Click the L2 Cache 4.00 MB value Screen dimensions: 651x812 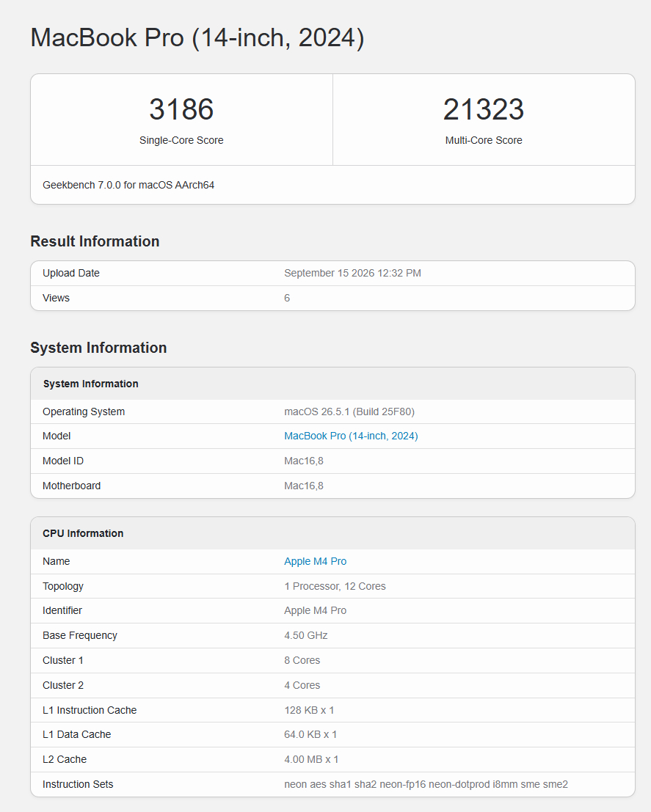click(x=311, y=759)
